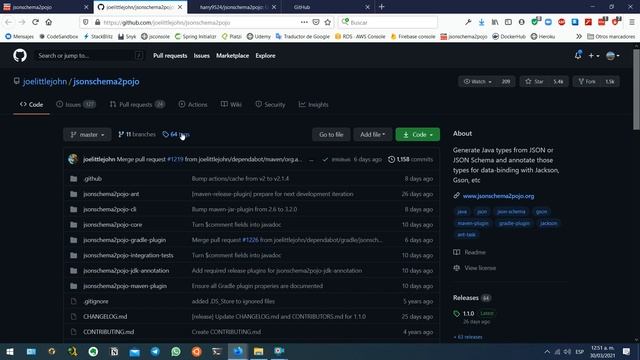Screen dimensions: 640x360
Task: Open the jsonschema2pojo repository link
Action: click(106, 81)
